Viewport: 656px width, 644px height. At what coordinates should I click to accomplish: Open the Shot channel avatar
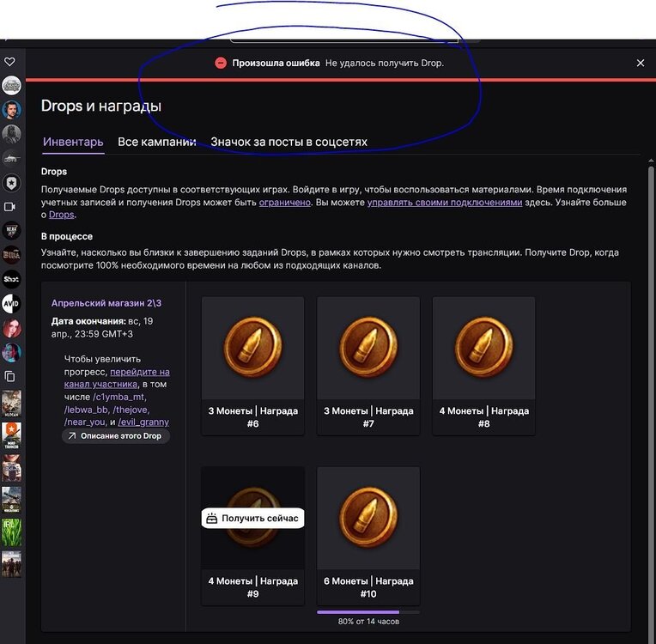pos(11,279)
